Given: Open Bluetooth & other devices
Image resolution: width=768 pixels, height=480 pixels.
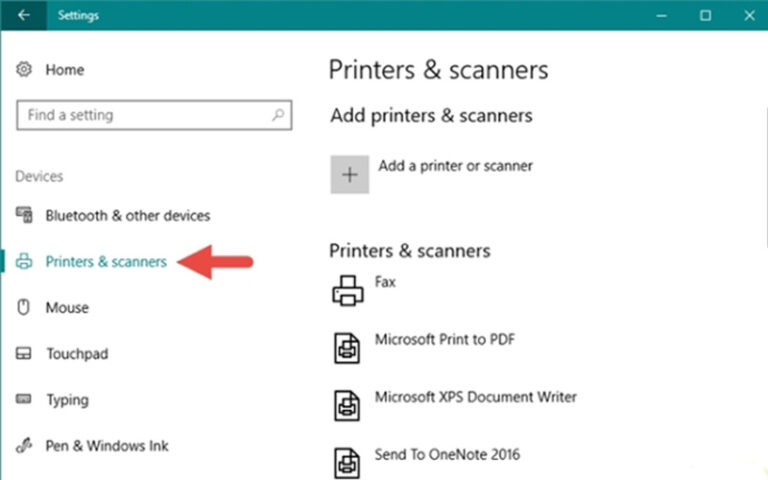Looking at the screenshot, I should (x=128, y=216).
